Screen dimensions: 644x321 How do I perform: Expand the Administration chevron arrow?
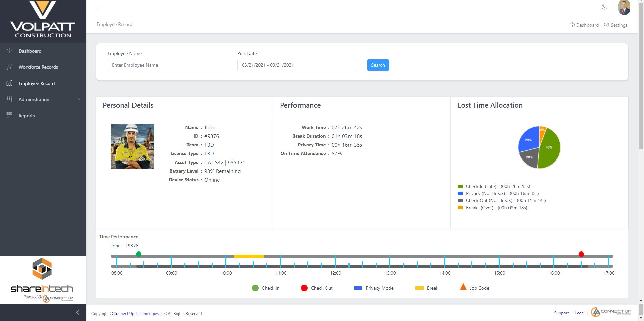(79, 99)
